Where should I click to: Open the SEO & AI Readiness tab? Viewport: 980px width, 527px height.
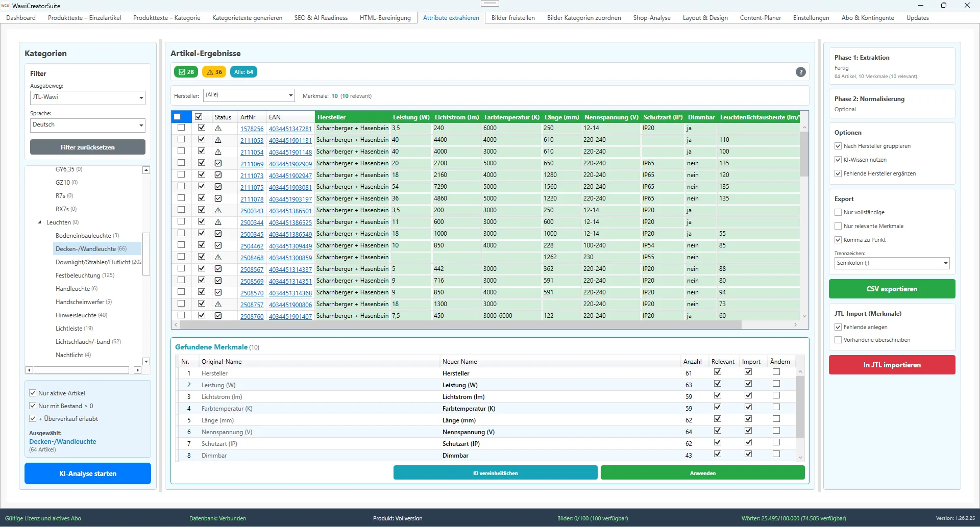pos(321,18)
